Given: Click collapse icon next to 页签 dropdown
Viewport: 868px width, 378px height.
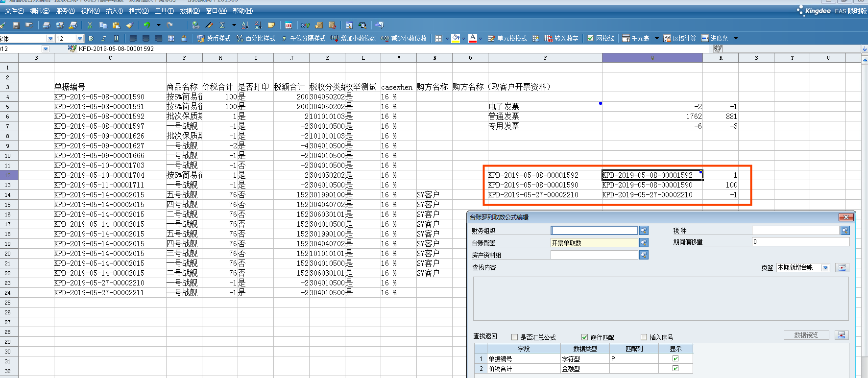Looking at the screenshot, I should (x=842, y=267).
